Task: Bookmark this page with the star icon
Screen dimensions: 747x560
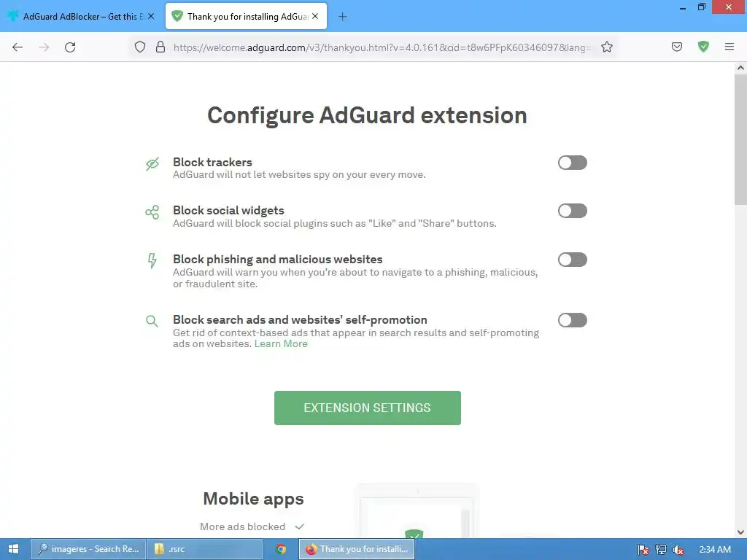Action: (x=606, y=47)
